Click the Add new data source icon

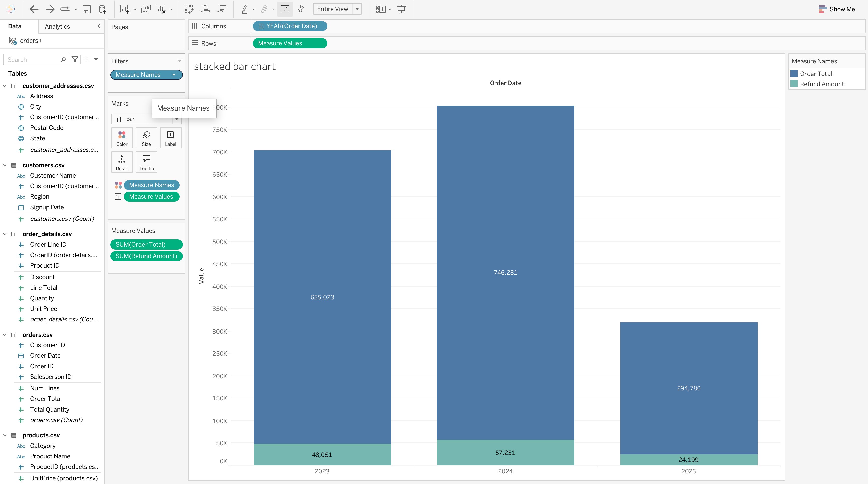pos(102,9)
